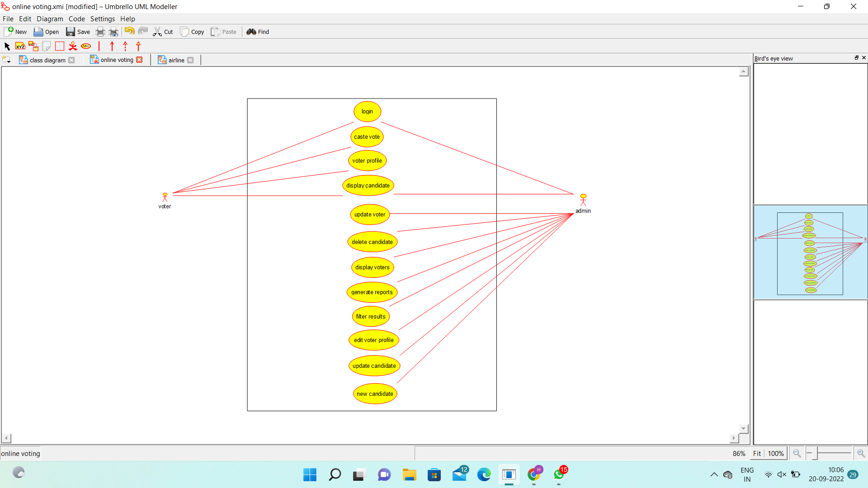The image size is (868, 488).
Task: Switch to the airline tab
Action: [x=176, y=60]
